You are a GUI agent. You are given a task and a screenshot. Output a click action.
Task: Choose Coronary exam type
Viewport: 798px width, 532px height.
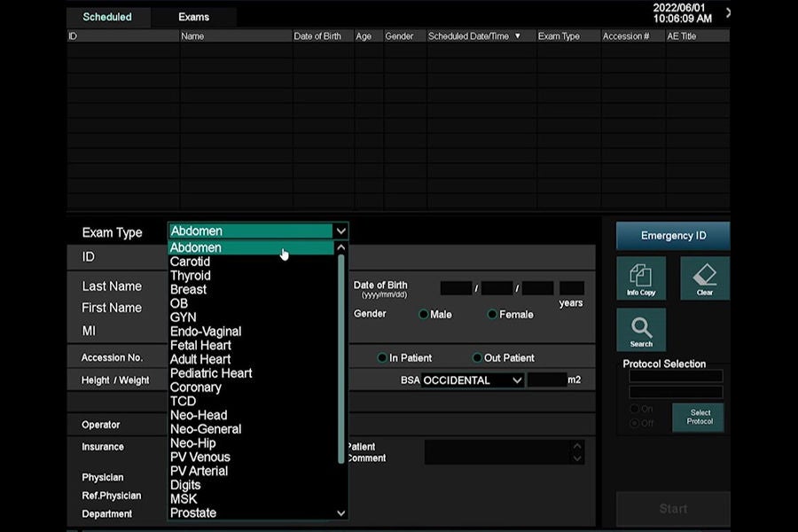196,387
